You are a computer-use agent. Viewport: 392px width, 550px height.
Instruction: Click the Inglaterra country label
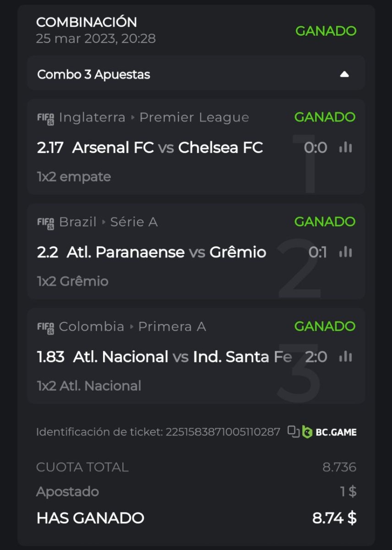pos(92,117)
